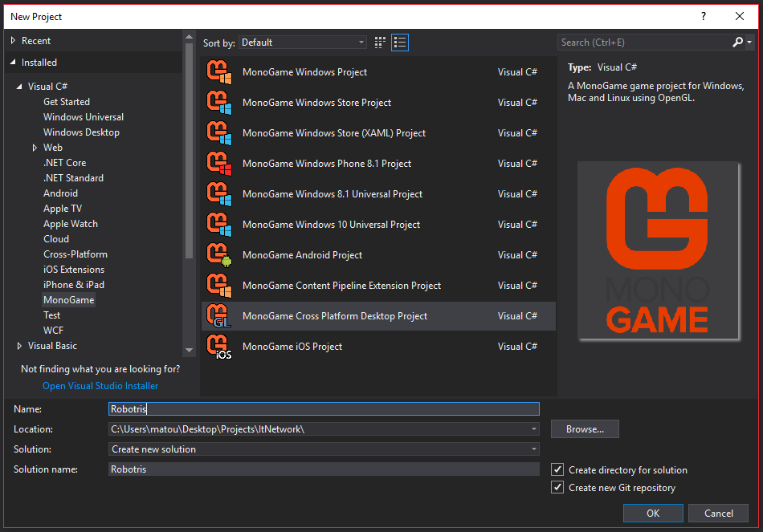Click the MonoGame iOS Project icon
The height and width of the screenshot is (532, 763).
coord(218,347)
